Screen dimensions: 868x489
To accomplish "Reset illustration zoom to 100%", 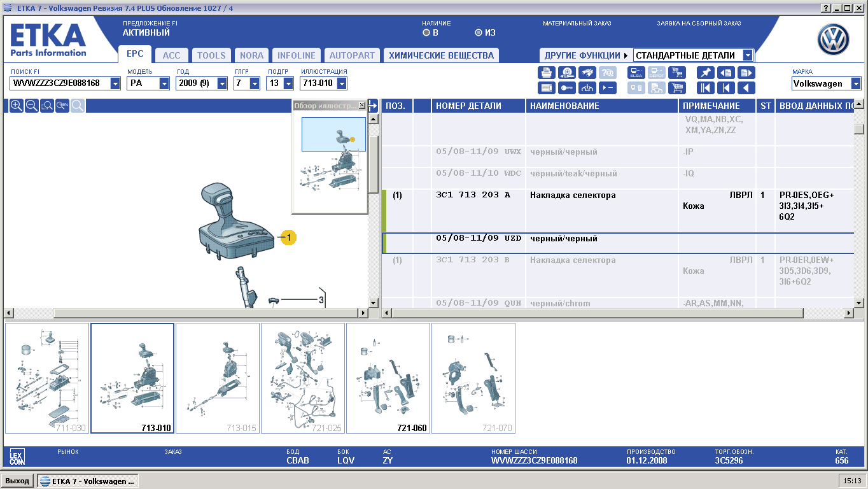I will pyautogui.click(x=62, y=106).
